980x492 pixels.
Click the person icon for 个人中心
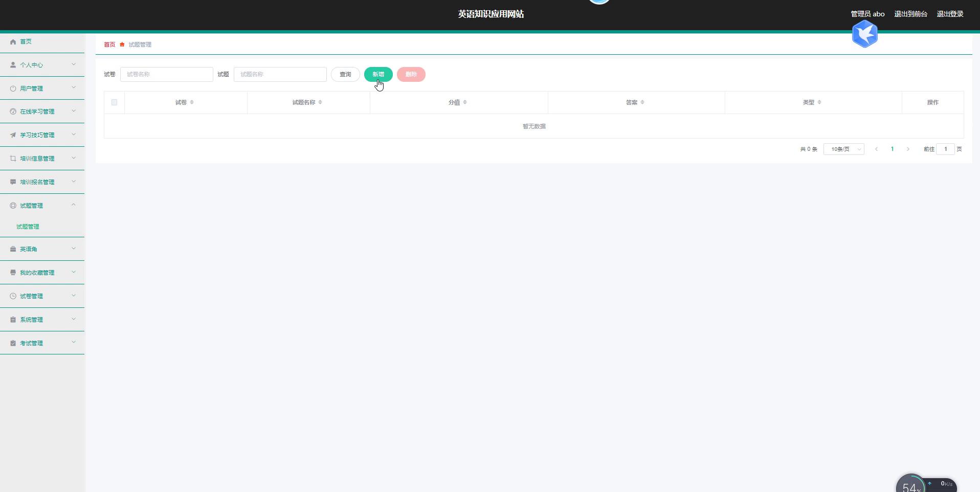click(13, 65)
